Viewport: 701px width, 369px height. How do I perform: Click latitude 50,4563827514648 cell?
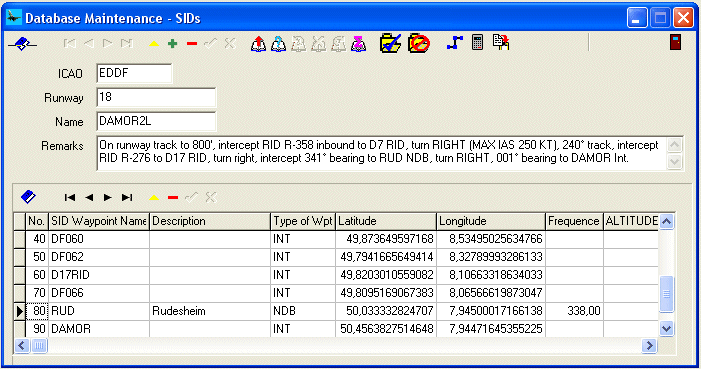click(386, 329)
